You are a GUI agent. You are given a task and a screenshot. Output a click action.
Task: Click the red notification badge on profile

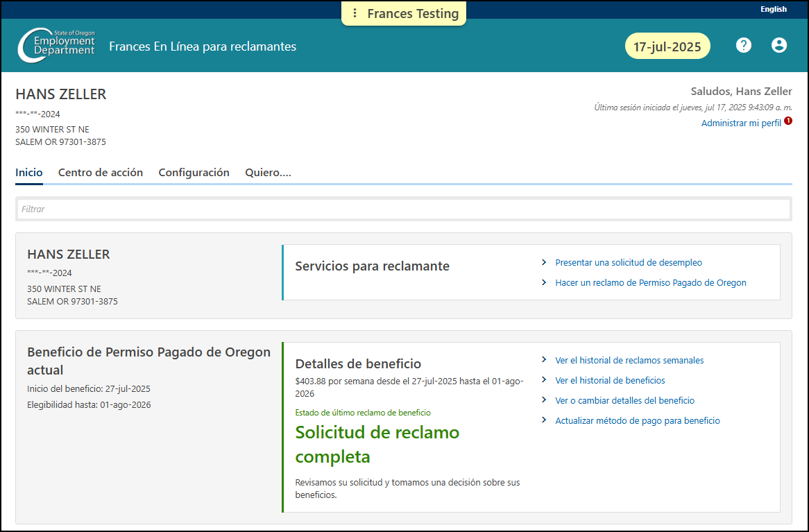tap(788, 121)
